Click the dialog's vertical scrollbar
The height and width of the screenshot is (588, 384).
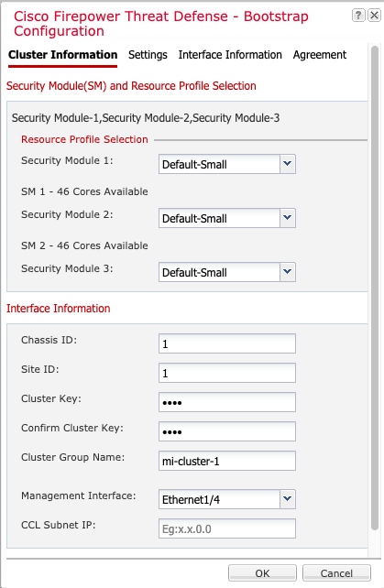pyautogui.click(x=375, y=288)
